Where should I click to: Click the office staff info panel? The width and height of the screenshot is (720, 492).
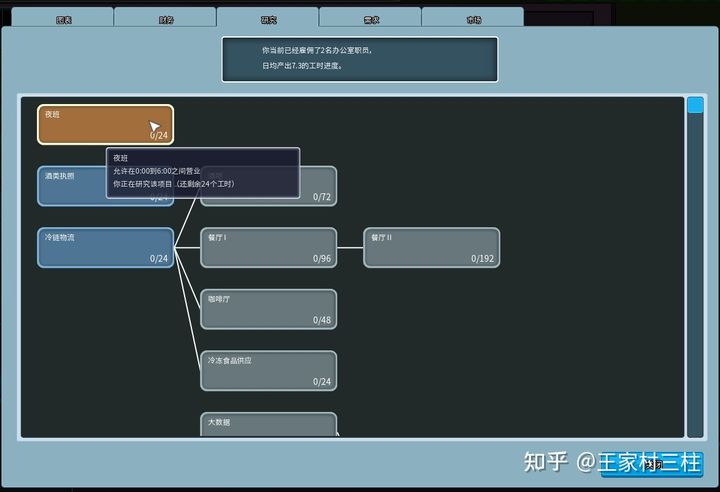click(359, 59)
